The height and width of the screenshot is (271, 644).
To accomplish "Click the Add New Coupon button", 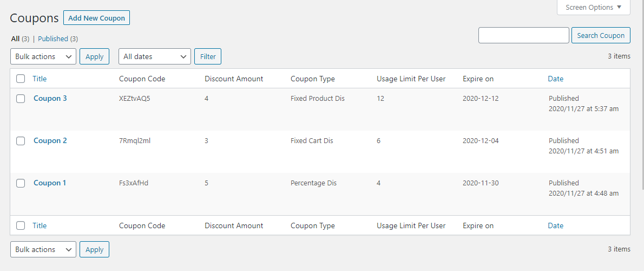I will (96, 18).
